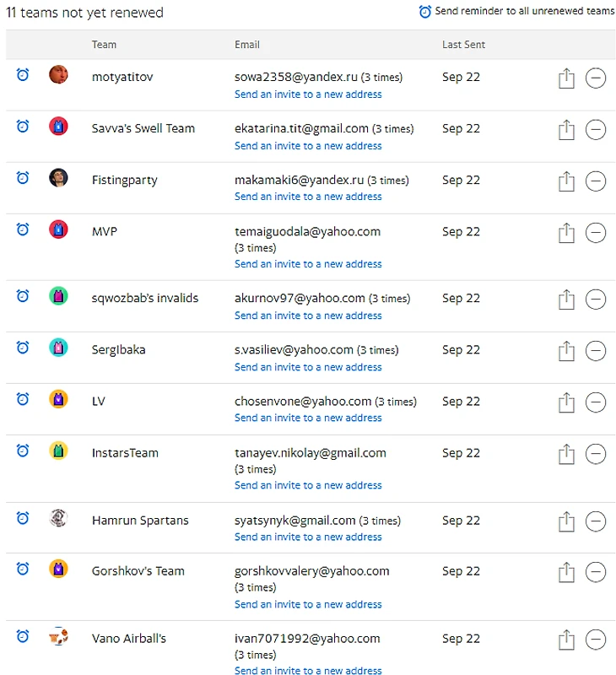Click the share icon for Vano Airball's
Image resolution: width=616 pixels, height=675 pixels.
566,640
